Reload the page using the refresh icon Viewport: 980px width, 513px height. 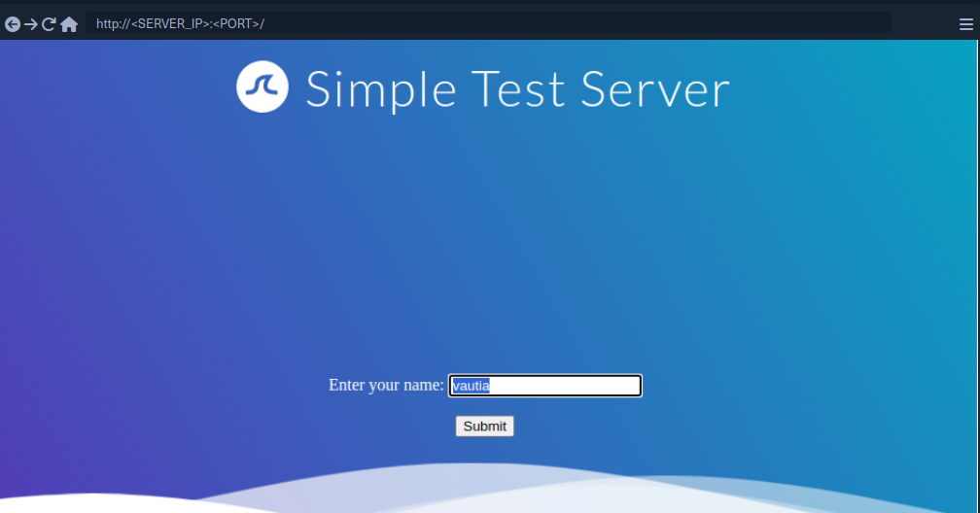tap(49, 24)
